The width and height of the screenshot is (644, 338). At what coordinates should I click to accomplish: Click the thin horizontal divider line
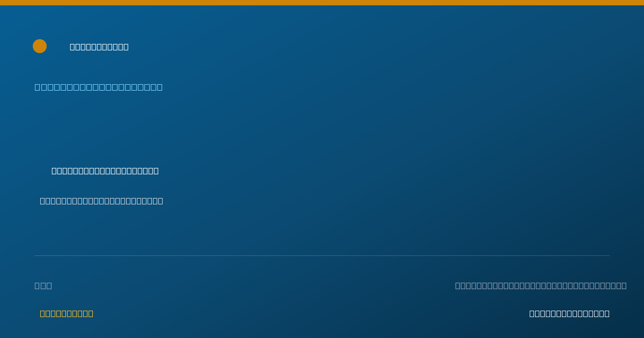[x=322, y=255]
